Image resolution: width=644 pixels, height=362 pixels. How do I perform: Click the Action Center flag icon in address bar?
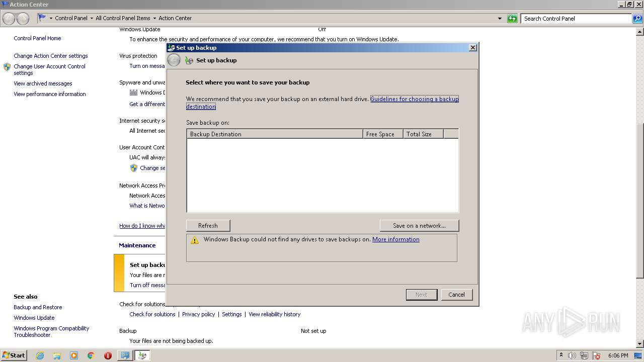[x=42, y=18]
